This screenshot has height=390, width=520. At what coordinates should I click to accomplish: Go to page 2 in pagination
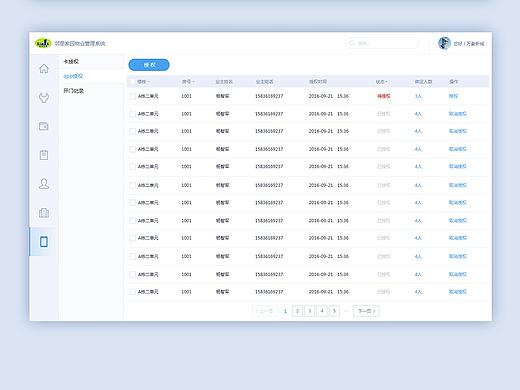(297, 311)
